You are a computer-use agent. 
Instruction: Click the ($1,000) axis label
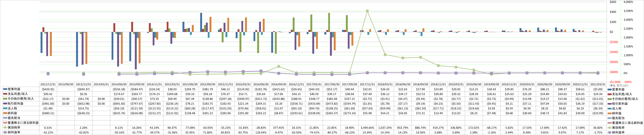[x=615, y=82]
